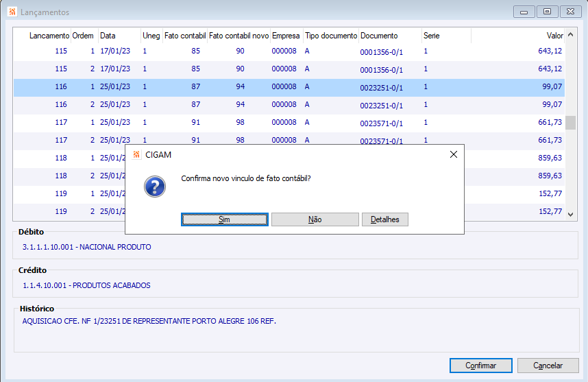
Task: Minimize the Lançamentos window
Action: 524,12
